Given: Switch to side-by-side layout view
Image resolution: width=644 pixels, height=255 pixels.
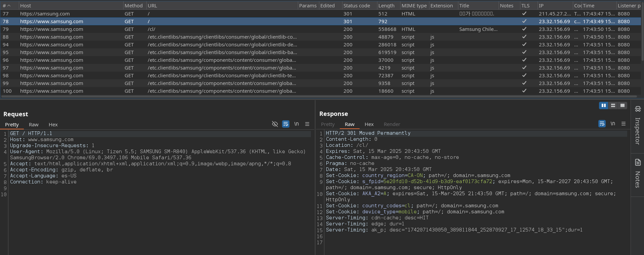Looking at the screenshot, I should 604,105.
